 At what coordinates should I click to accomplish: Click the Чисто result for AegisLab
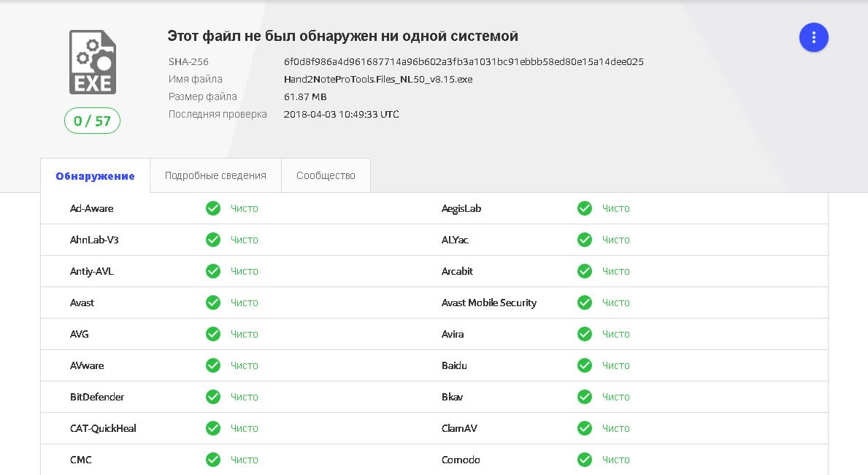coord(615,208)
